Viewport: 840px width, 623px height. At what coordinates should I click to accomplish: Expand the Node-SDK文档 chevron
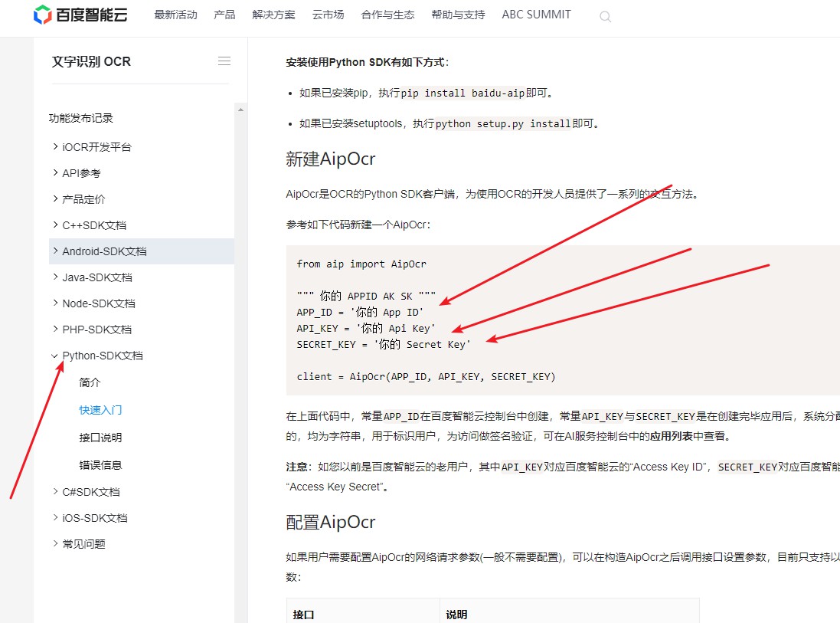55,303
